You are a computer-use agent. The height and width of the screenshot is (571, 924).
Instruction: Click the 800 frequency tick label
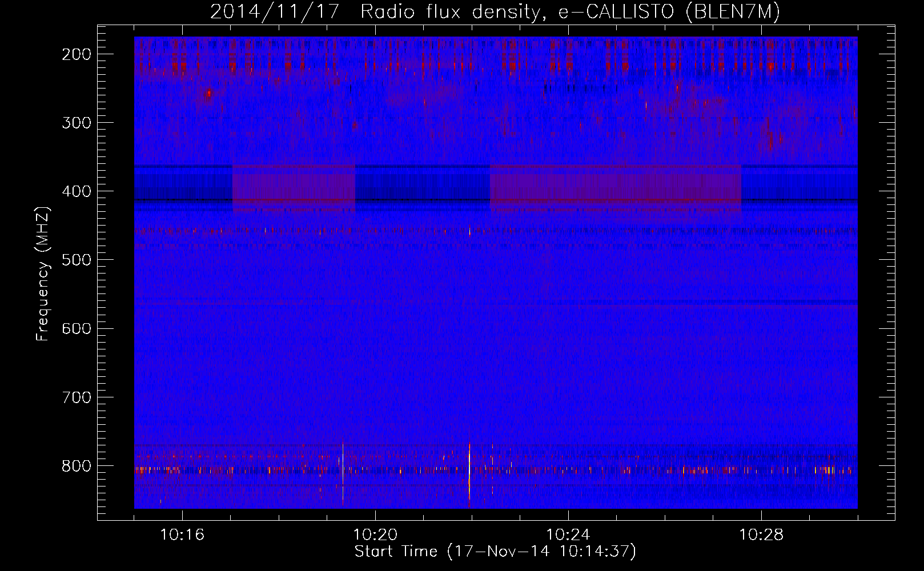coord(76,466)
